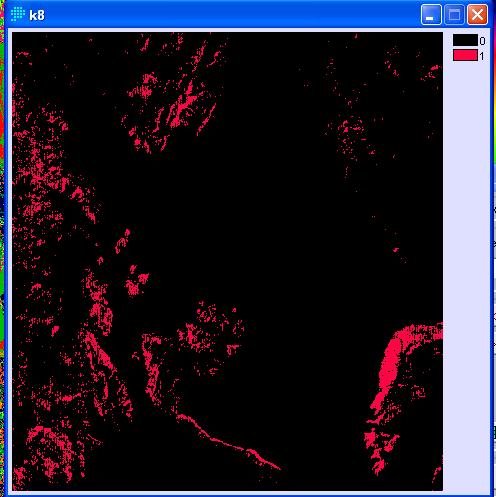Select the black class 0 legend swatch
The width and height of the screenshot is (496, 497).
pyautogui.click(x=465, y=40)
